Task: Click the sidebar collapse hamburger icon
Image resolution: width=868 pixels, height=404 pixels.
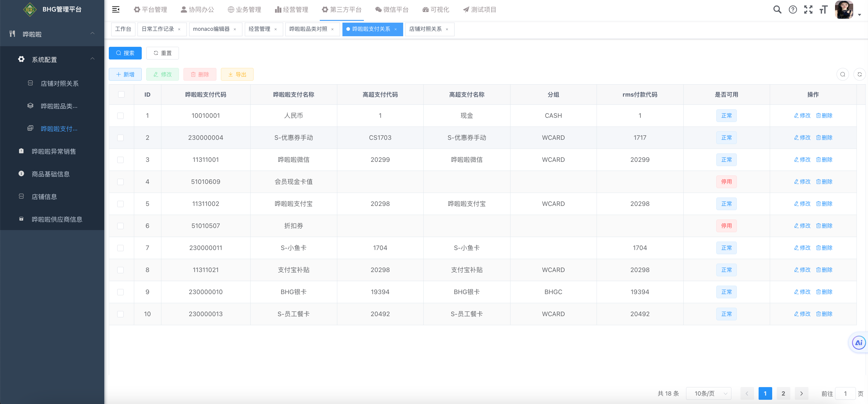Action: (x=115, y=9)
